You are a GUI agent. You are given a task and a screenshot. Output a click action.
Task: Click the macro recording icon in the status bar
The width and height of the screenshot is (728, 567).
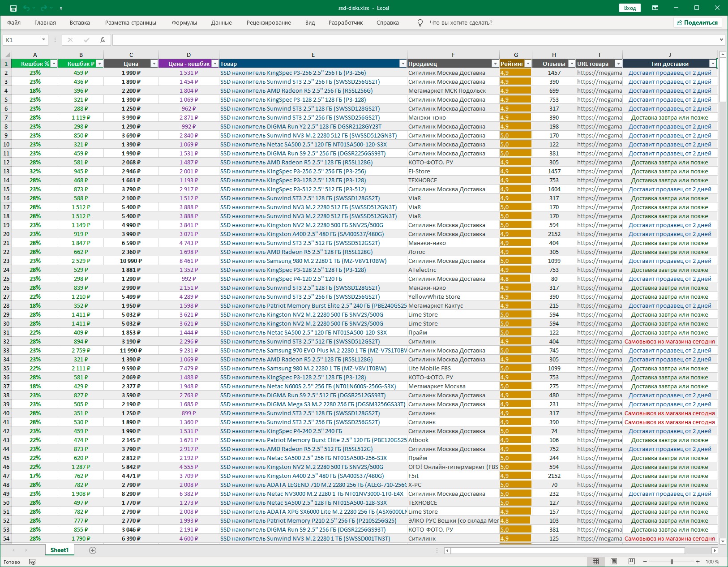(x=32, y=562)
